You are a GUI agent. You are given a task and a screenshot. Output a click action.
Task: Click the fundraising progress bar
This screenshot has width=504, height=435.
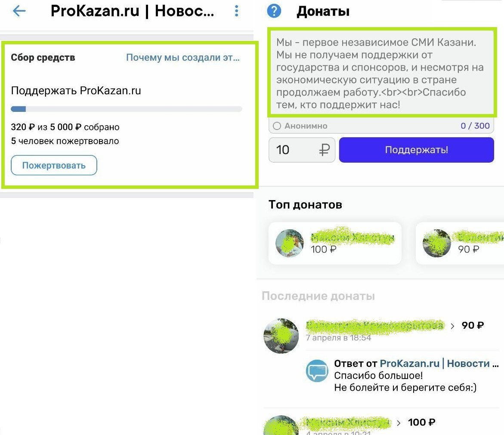126,109
